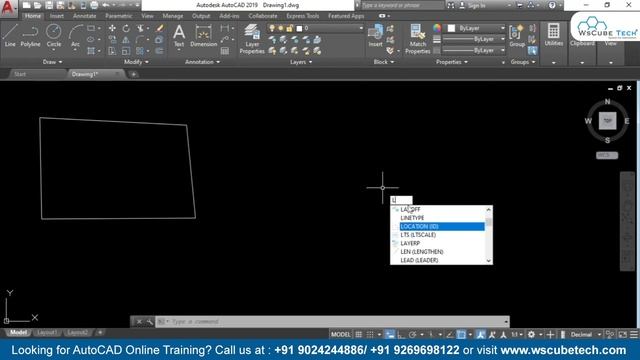The width and height of the screenshot is (640, 360).
Task: Click the Move tool in Modify panel
Action: point(112,28)
